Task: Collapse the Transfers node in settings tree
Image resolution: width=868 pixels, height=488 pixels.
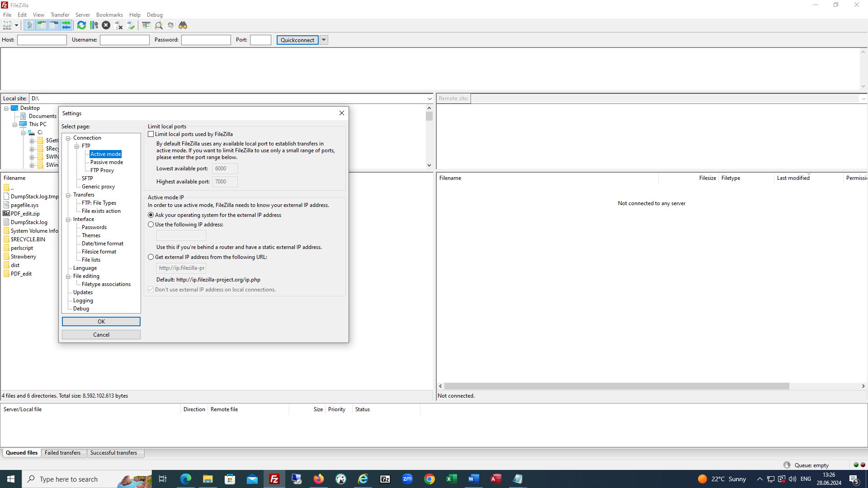Action: (x=68, y=195)
